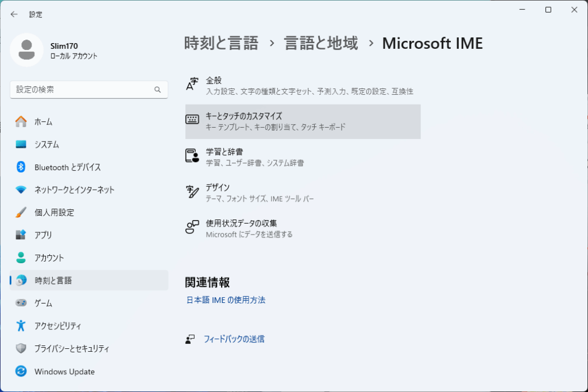Viewport: 588px width, 392px height.
Task: Click the 学習、ユーザー辞書、システム辞書 description
Action: click(254, 163)
